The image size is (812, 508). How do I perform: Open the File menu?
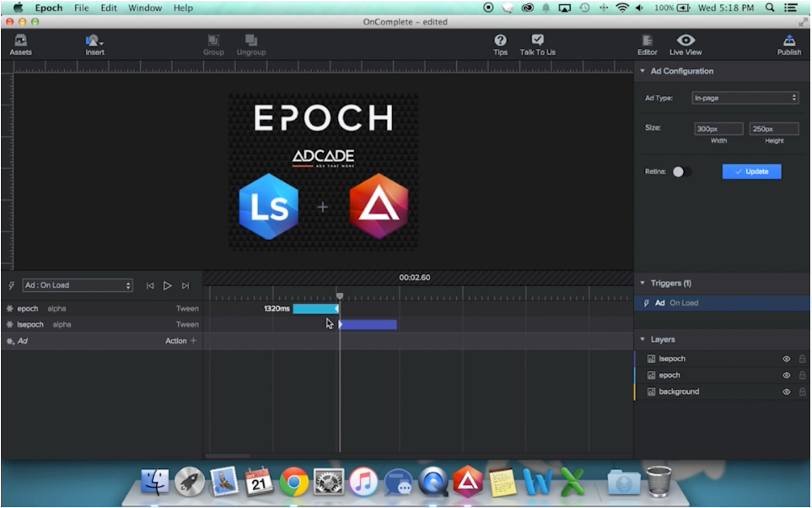coord(81,8)
